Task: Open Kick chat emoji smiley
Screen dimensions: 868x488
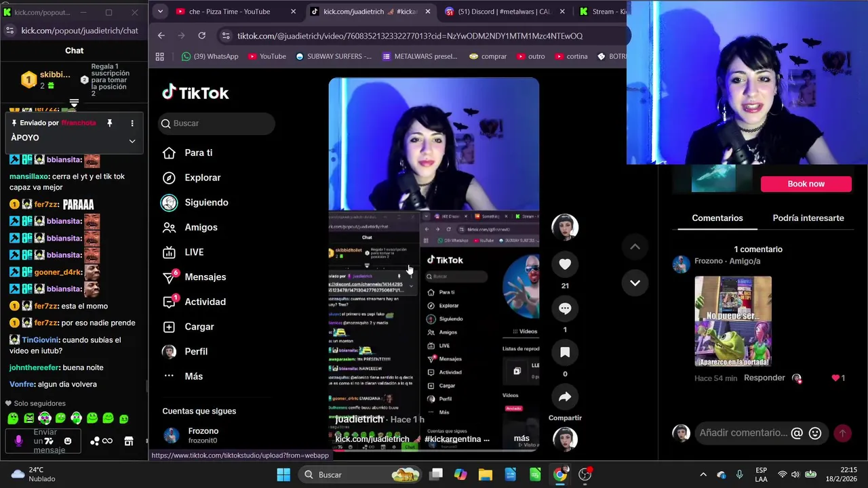Action: [x=67, y=441]
